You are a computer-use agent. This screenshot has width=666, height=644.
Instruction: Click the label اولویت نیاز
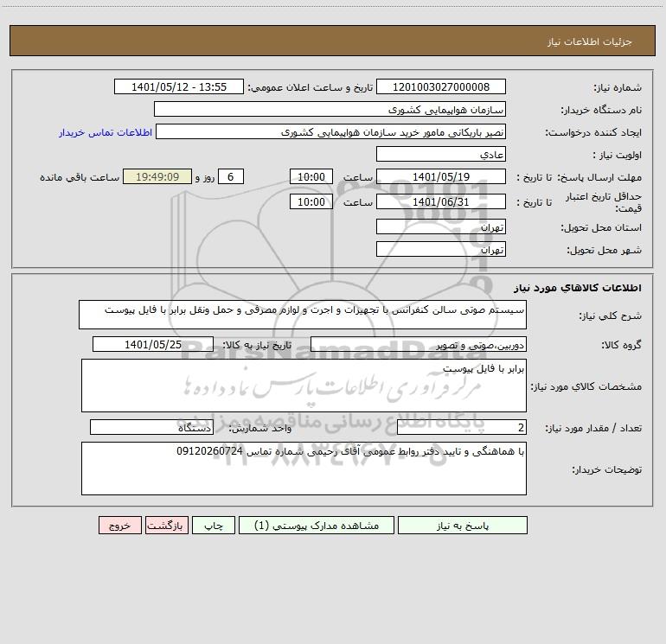pyautogui.click(x=618, y=155)
